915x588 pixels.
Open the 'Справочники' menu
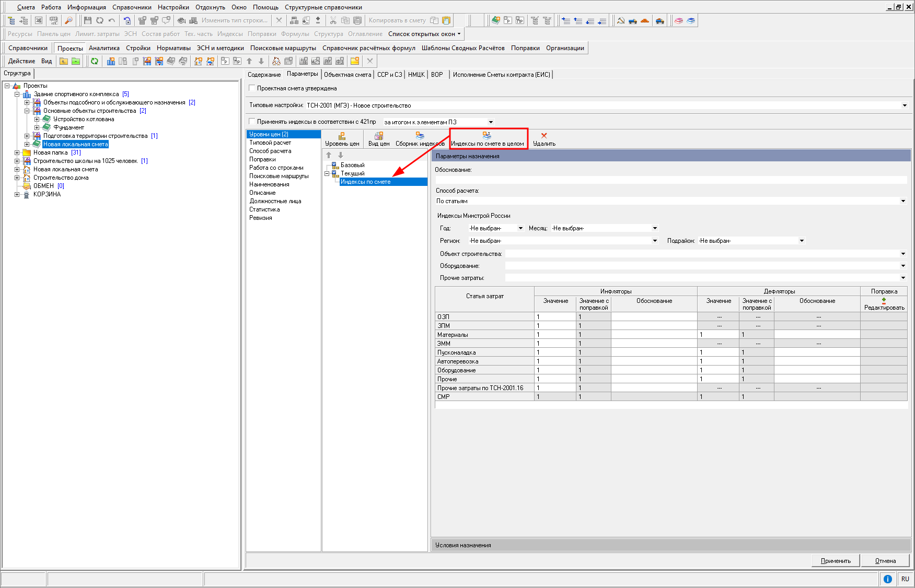point(132,7)
